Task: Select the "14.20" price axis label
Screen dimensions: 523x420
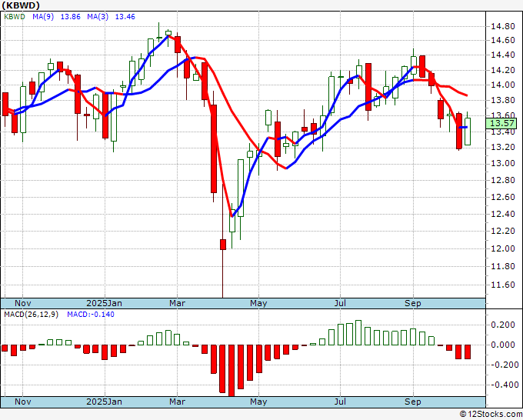Action: click(x=503, y=70)
